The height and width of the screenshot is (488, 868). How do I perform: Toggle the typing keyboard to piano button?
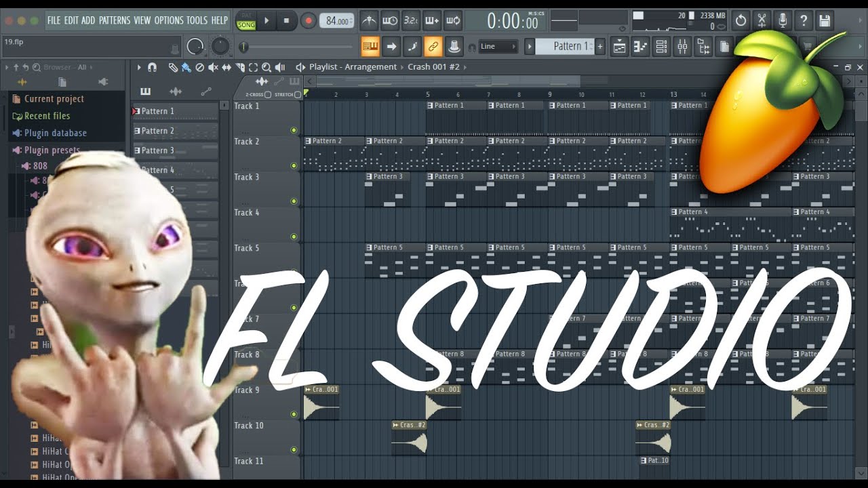(370, 47)
